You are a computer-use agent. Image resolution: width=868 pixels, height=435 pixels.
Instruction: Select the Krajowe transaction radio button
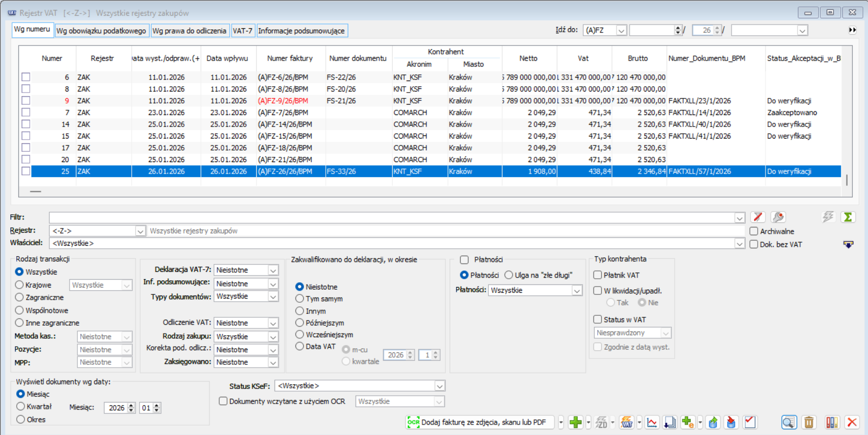pyautogui.click(x=20, y=285)
